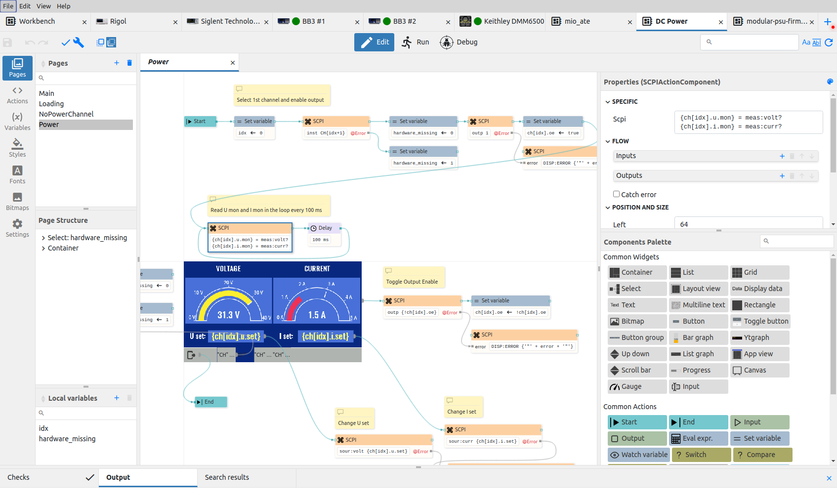Switch to Run mode
The image size is (837, 504).
tap(416, 42)
